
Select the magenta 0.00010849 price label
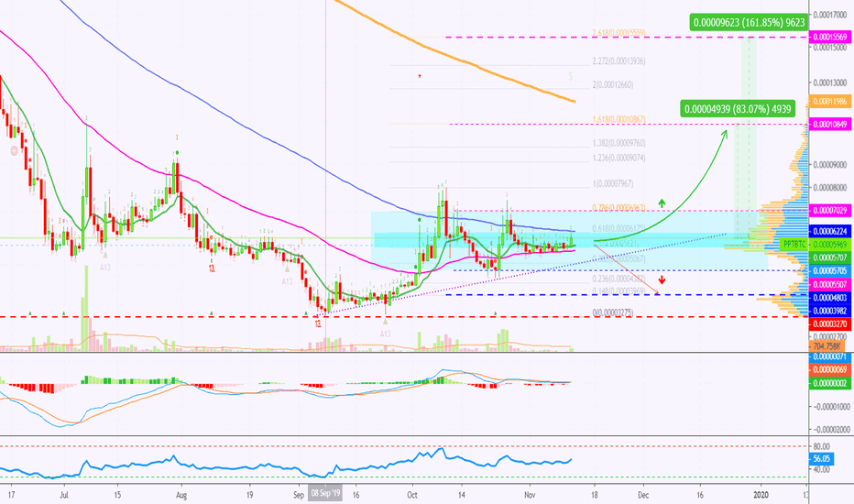click(x=830, y=125)
